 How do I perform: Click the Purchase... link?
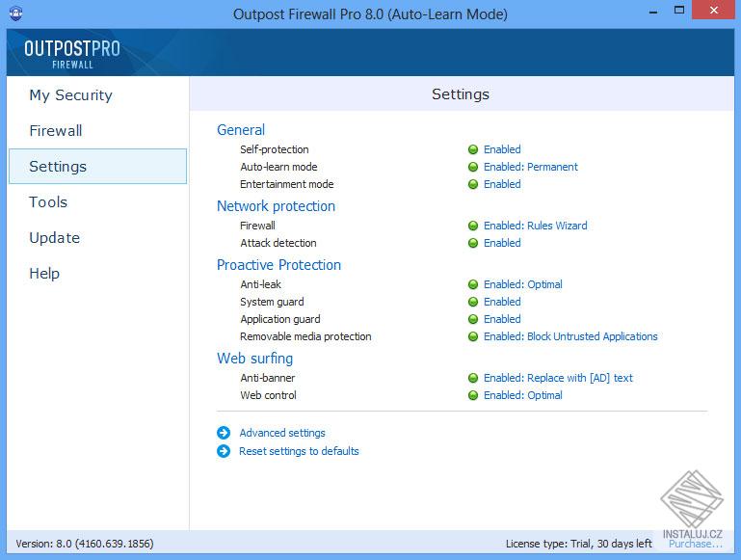coord(695,544)
